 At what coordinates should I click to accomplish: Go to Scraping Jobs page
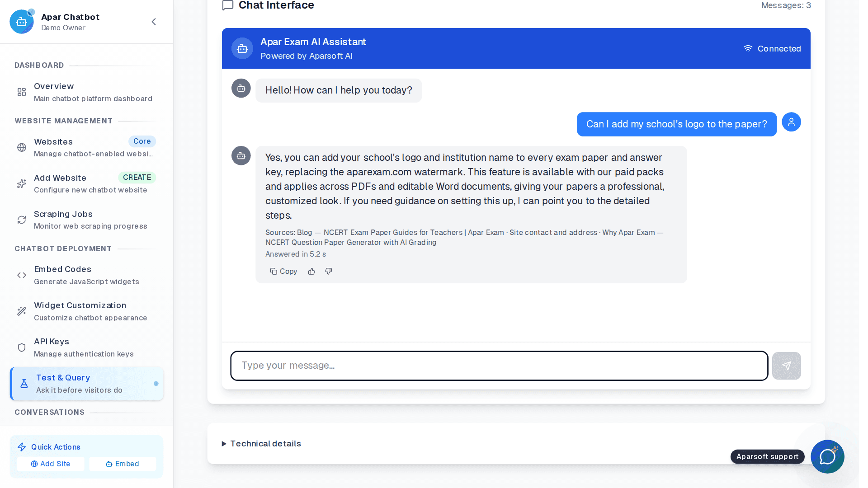[86, 220]
